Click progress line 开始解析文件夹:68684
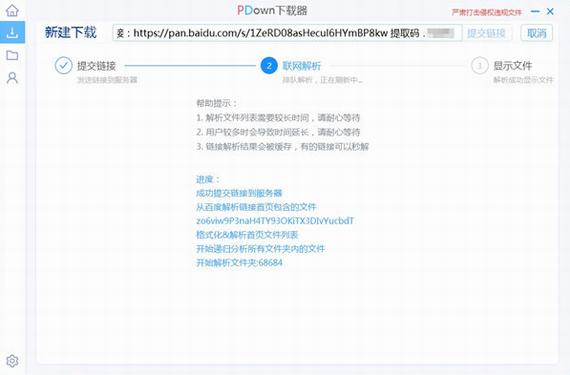 tap(239, 263)
